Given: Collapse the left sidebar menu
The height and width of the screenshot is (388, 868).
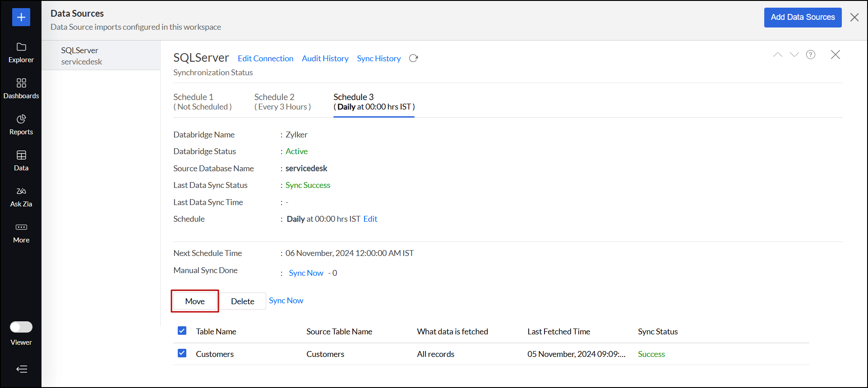Looking at the screenshot, I should (x=21, y=369).
